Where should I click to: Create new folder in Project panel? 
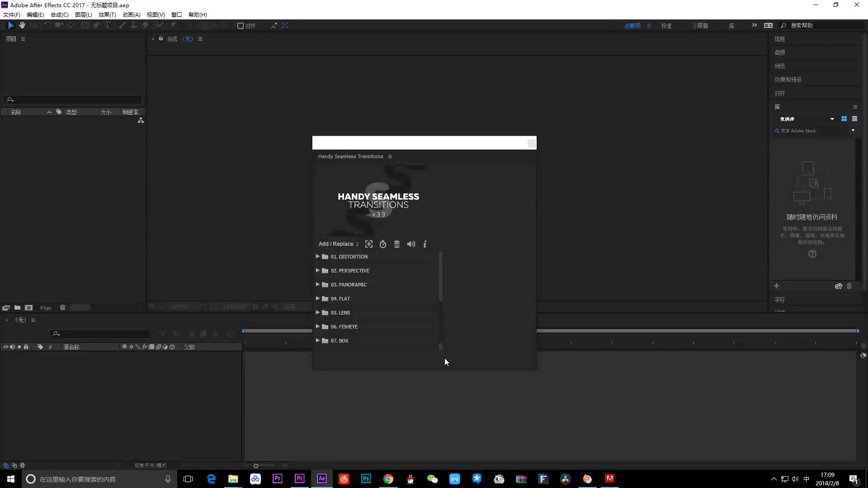click(x=17, y=308)
